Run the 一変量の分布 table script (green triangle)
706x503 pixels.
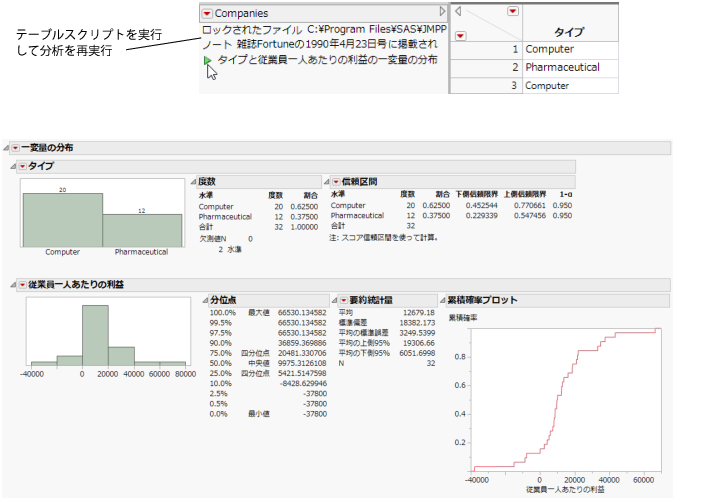[207, 60]
